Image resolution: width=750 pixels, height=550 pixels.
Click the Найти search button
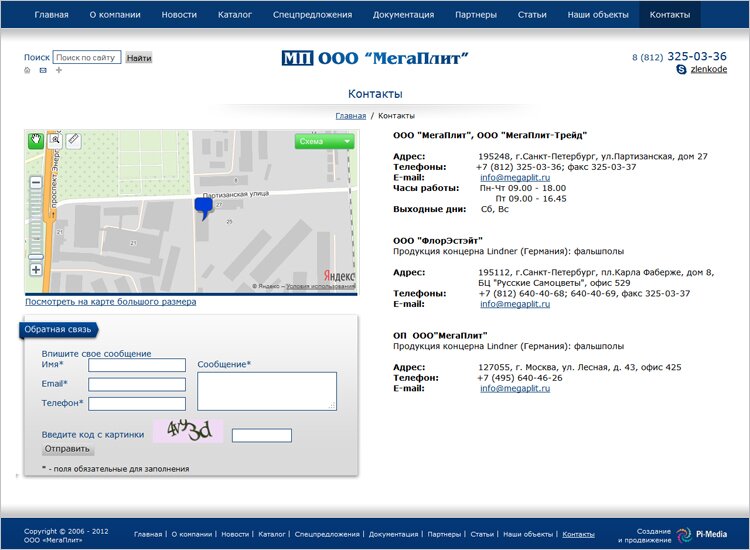[139, 58]
